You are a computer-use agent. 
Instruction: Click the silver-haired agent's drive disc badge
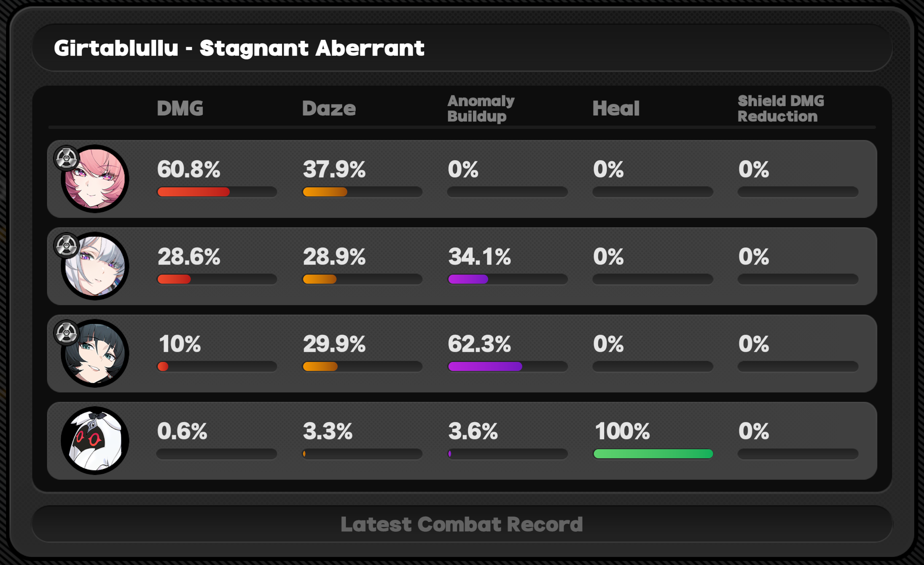pyautogui.click(x=67, y=246)
